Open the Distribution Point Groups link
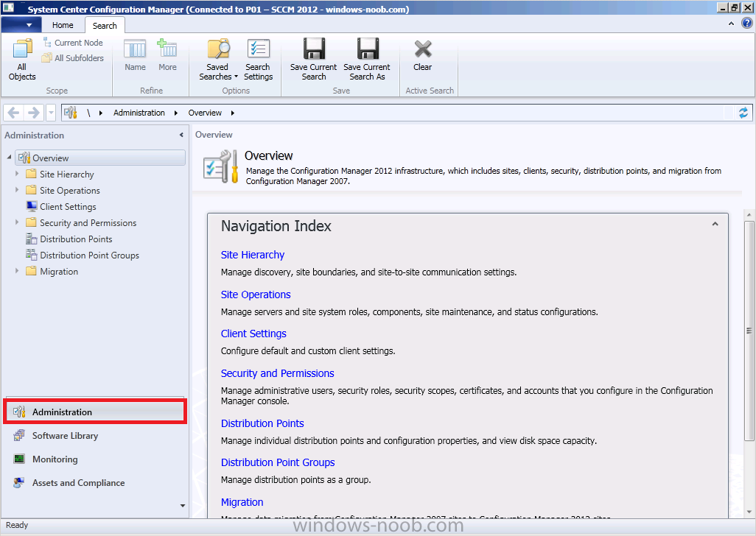 click(x=278, y=462)
